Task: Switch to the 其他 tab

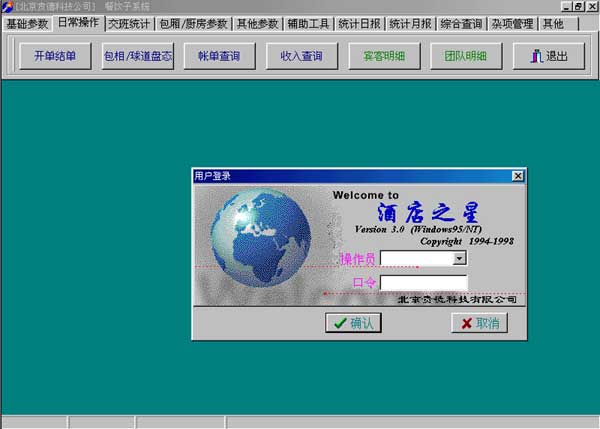Action: 558,24
